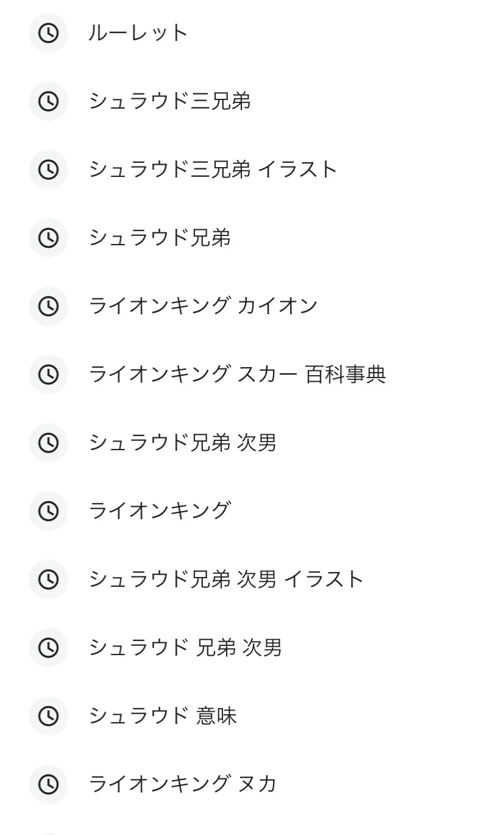Choose the シュラウド兄弟 次男 history entry
Image resolution: width=504 pixels, height=835 pixels.
click(x=183, y=443)
